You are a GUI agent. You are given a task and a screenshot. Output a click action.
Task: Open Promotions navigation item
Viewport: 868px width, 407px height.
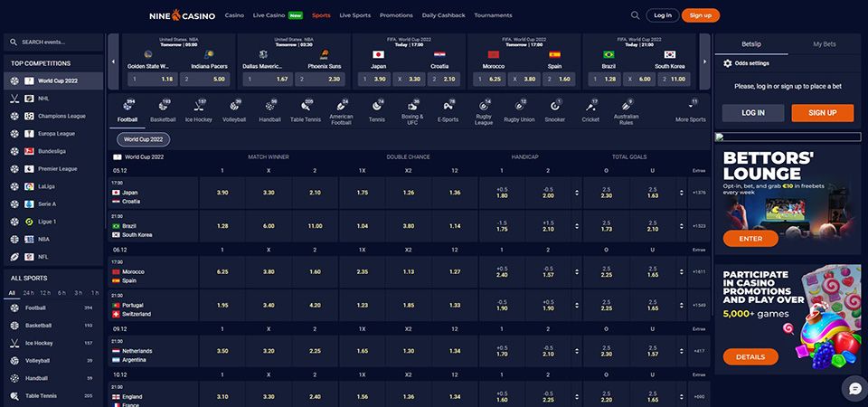coord(396,15)
